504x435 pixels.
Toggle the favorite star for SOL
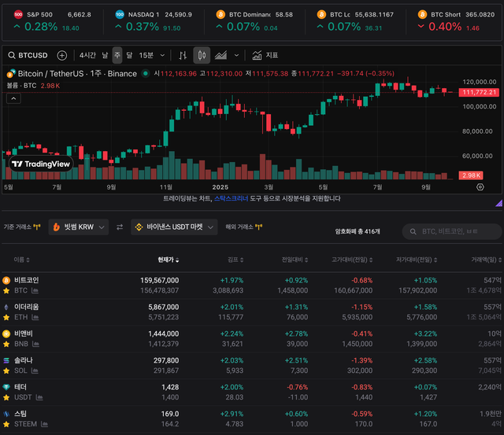6,370
